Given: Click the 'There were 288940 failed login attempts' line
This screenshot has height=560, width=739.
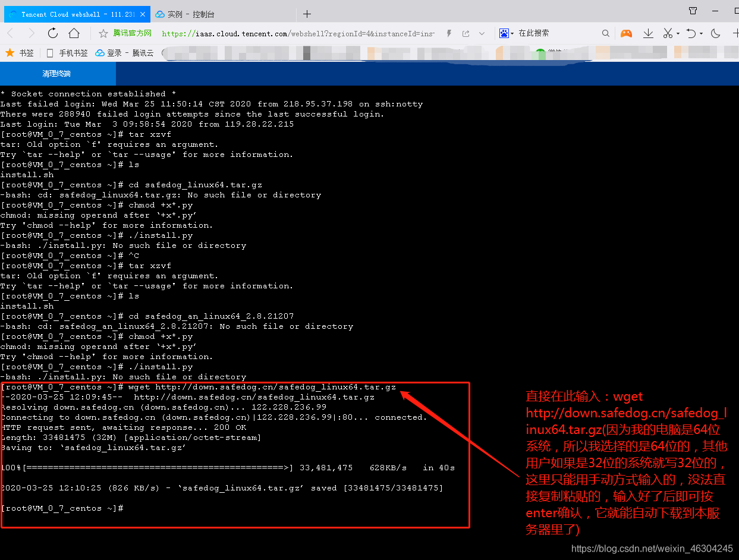Looking at the screenshot, I should (192, 114).
